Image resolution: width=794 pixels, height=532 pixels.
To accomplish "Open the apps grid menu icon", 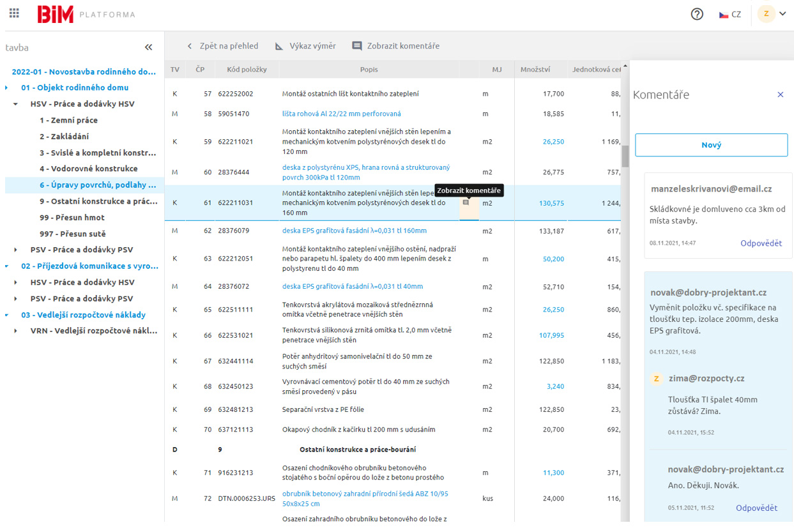I will (14, 13).
